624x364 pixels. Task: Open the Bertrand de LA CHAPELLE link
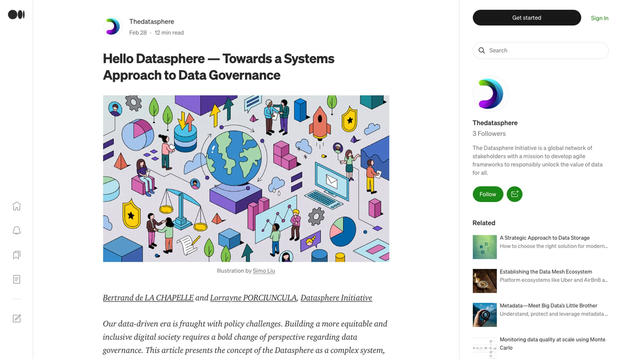click(148, 298)
